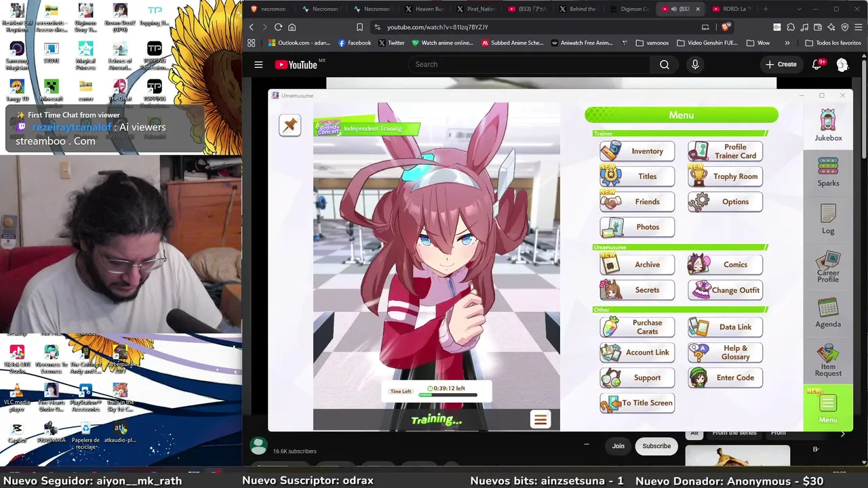This screenshot has height=488, width=868.
Task: Open the YouTube guide menu icon
Action: [x=258, y=64]
